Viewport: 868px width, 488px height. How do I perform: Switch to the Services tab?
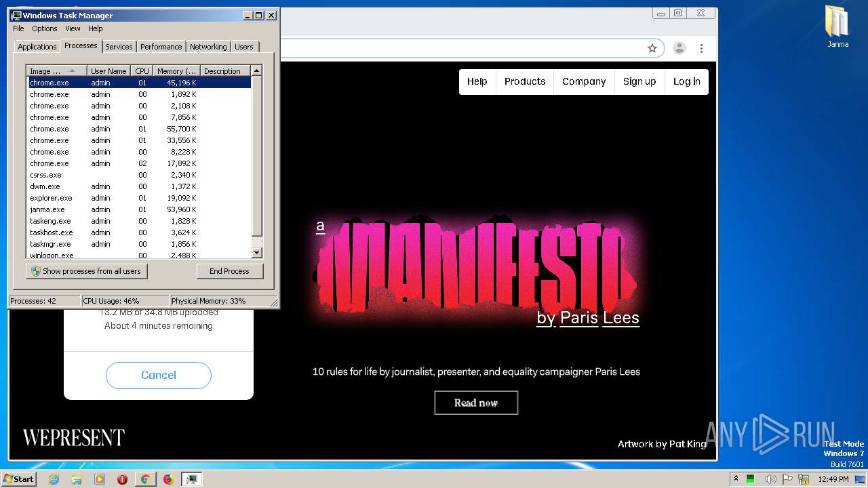pos(119,47)
